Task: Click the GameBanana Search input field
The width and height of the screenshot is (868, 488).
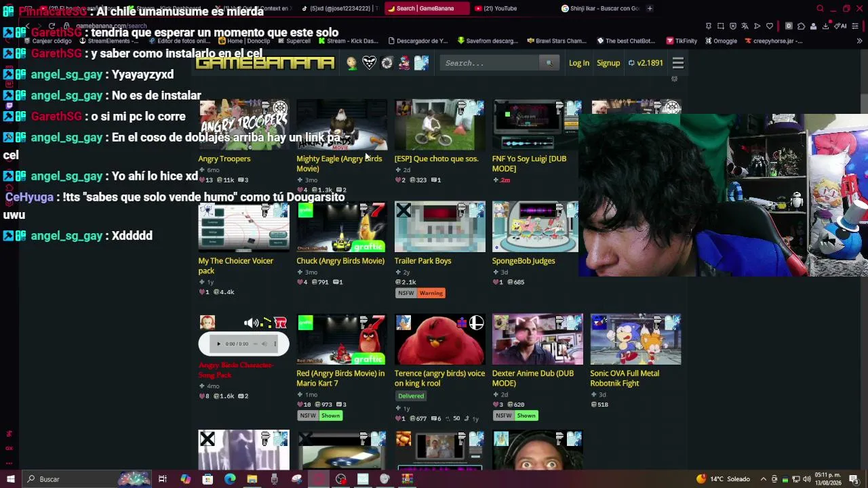Action: [490, 63]
